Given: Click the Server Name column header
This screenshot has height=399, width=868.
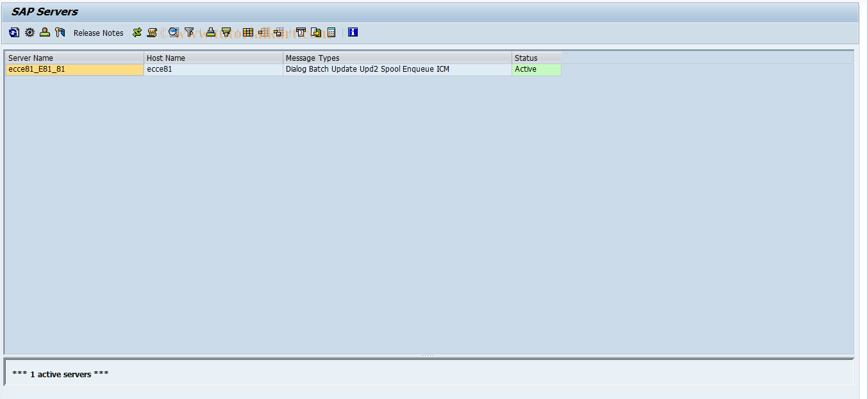Looking at the screenshot, I should [74, 58].
